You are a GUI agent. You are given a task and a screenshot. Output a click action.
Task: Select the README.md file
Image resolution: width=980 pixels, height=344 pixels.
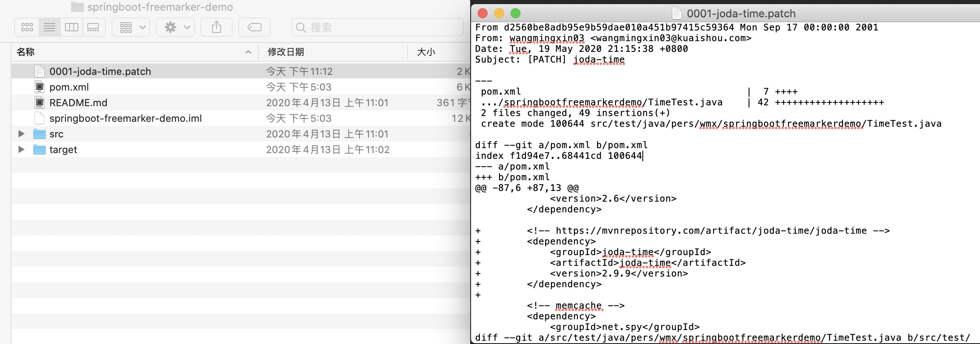[78, 103]
